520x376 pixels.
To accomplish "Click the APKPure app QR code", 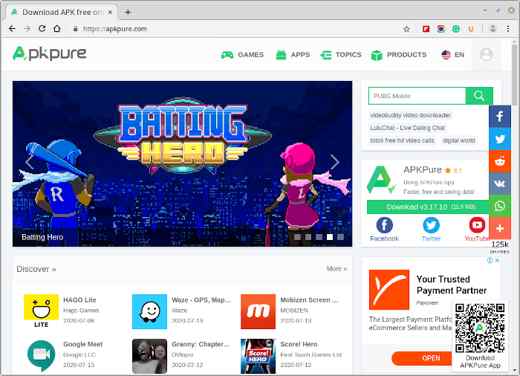I will tap(480, 328).
